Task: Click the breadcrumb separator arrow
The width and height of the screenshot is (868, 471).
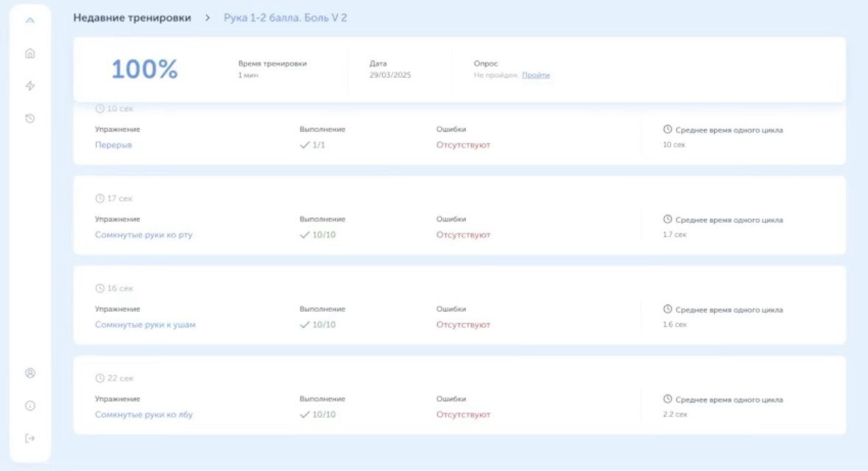Action: (208, 18)
